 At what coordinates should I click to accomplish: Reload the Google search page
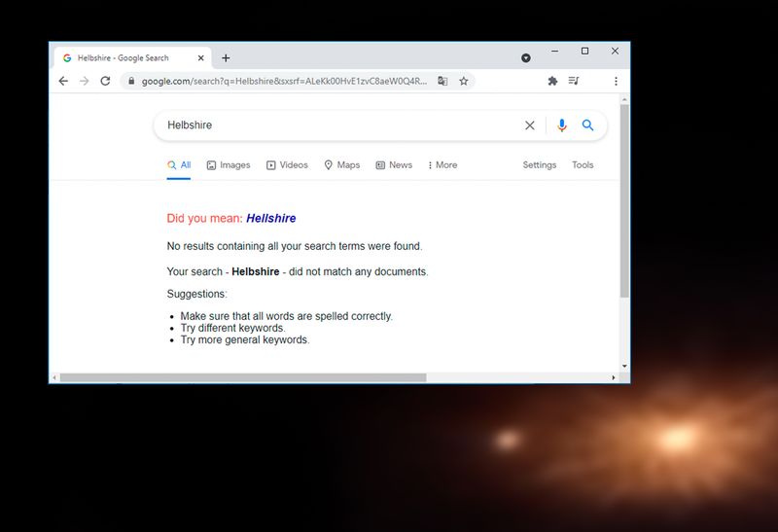click(105, 81)
